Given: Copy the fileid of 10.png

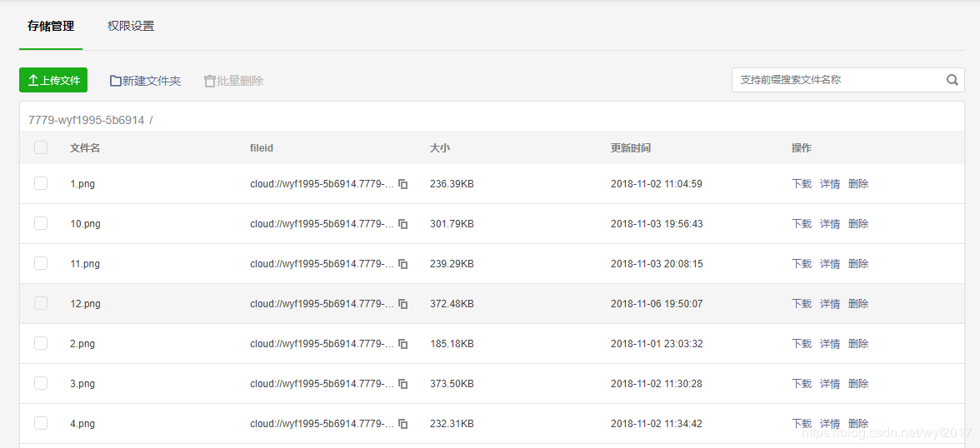Looking at the screenshot, I should [403, 224].
